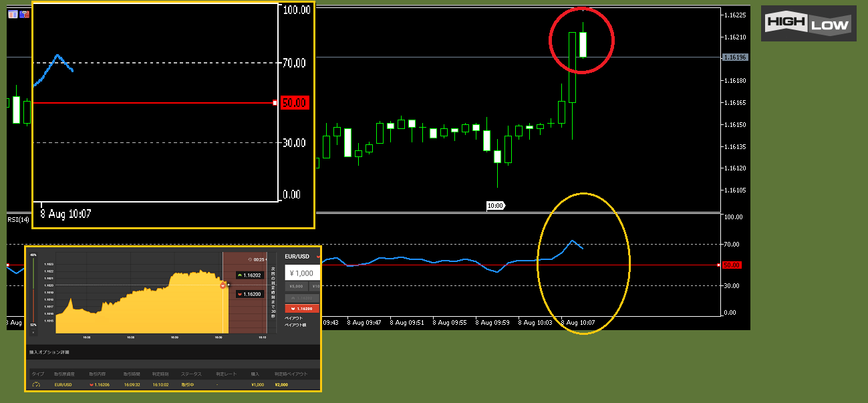Click the table icon at chart top-left

click(x=13, y=14)
